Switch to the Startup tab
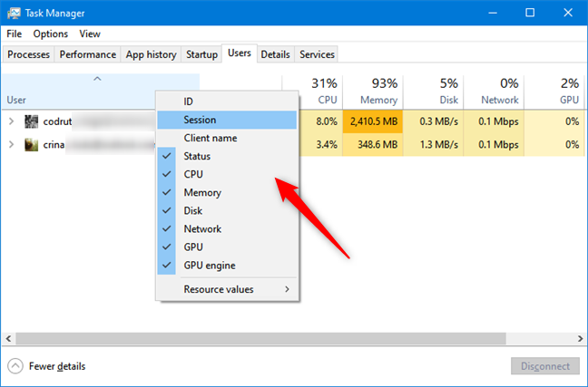588x387 pixels. [201, 54]
